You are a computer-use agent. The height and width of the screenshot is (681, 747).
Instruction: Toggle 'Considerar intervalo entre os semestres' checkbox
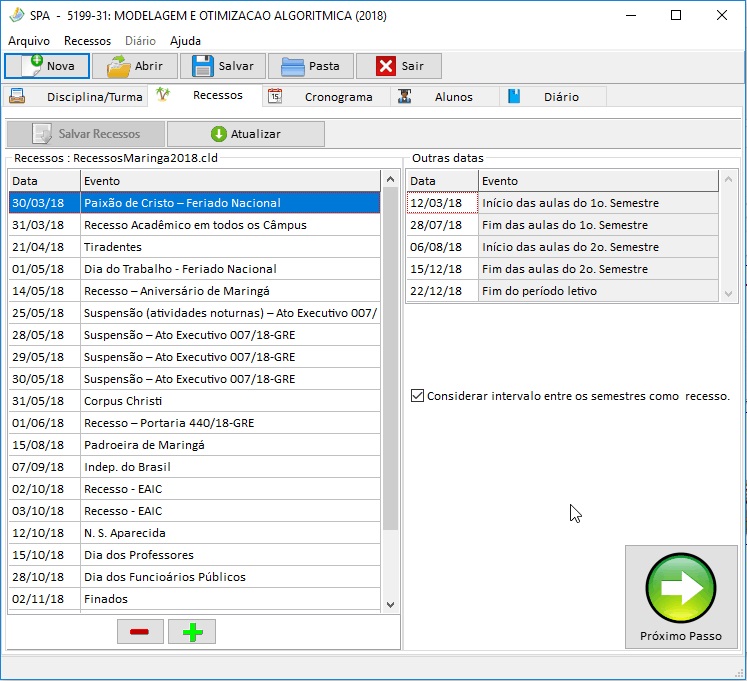pyautogui.click(x=418, y=396)
